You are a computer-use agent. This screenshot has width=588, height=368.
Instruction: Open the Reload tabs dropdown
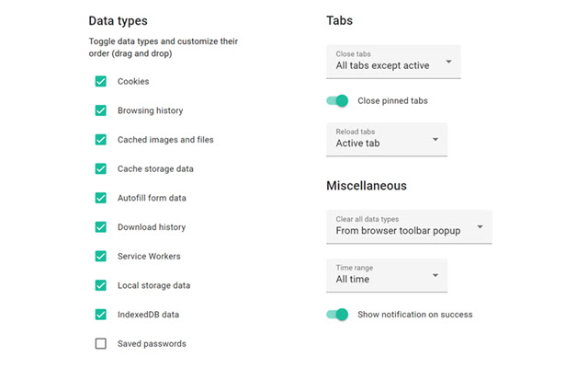point(386,139)
